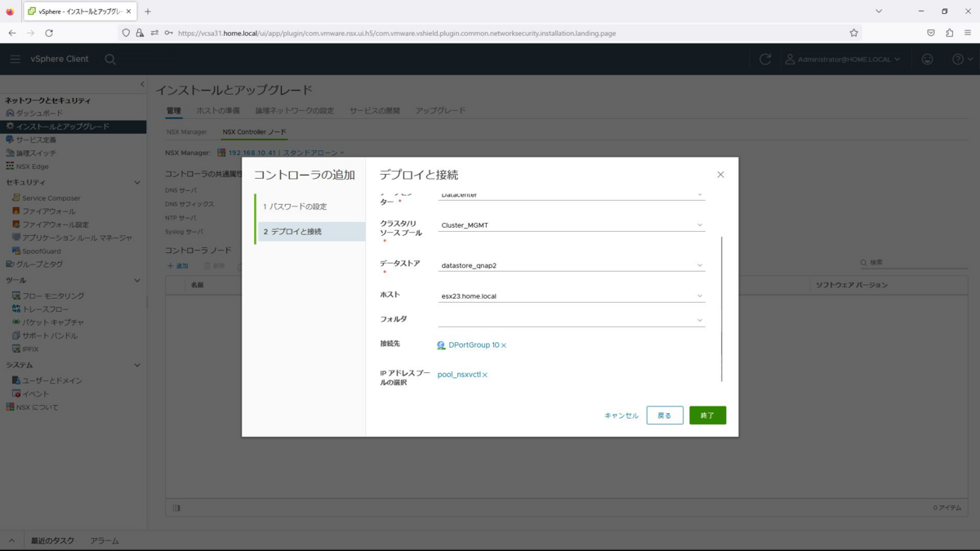Close the vSphere browser tab

(x=129, y=11)
